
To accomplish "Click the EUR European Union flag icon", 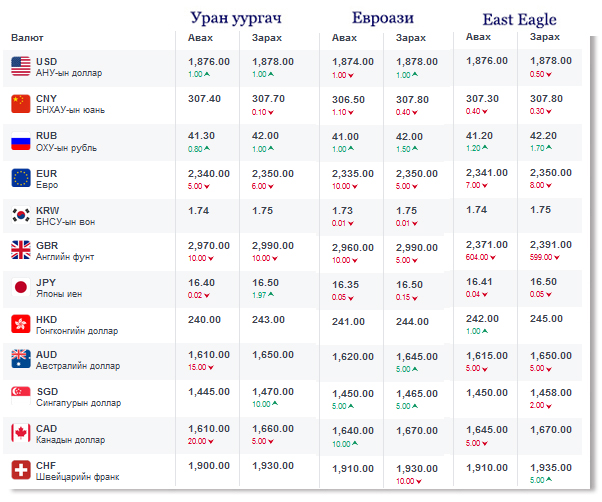I will coord(21,178).
